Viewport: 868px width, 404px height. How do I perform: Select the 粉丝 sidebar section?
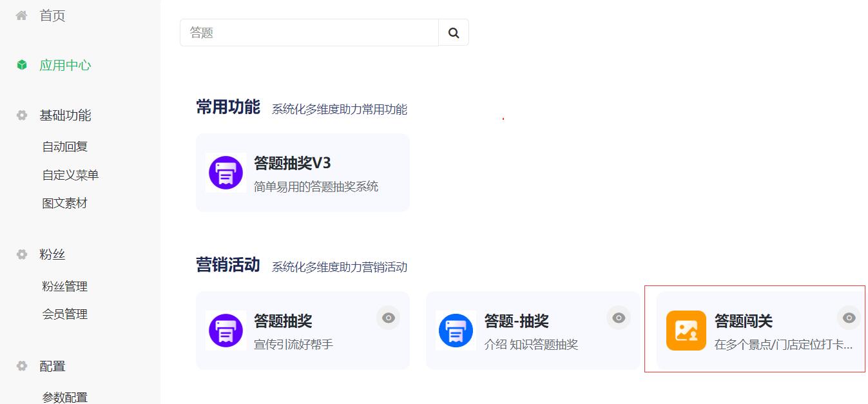coord(52,255)
